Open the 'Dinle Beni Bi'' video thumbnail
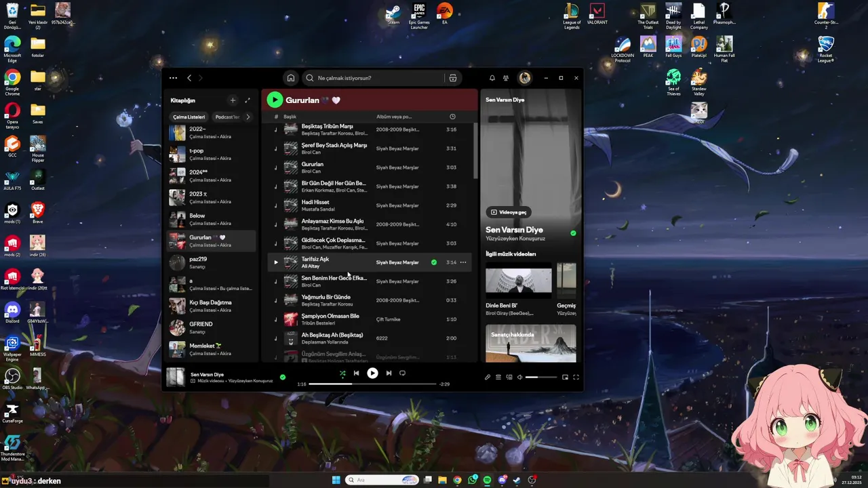Screen dimensions: 868x488 coord(519,281)
